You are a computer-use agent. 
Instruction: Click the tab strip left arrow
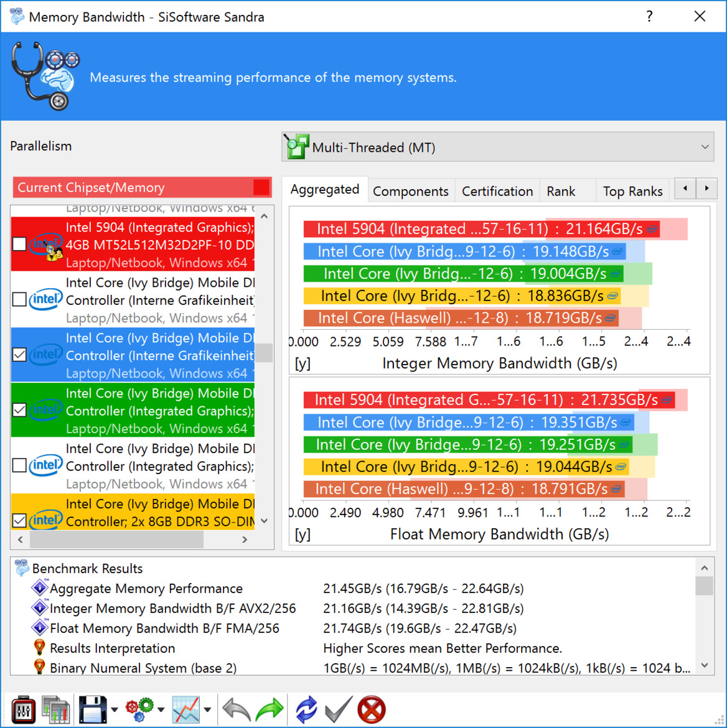[x=685, y=189]
